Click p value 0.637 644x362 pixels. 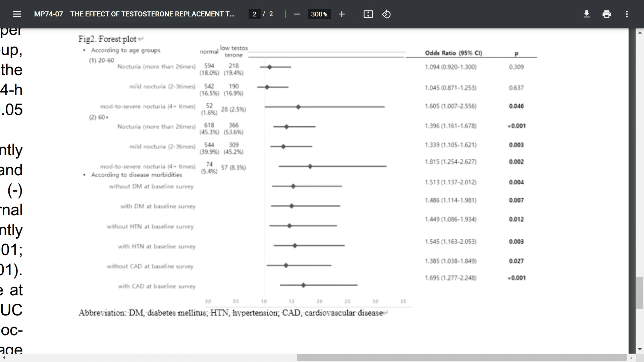pyautogui.click(x=516, y=87)
